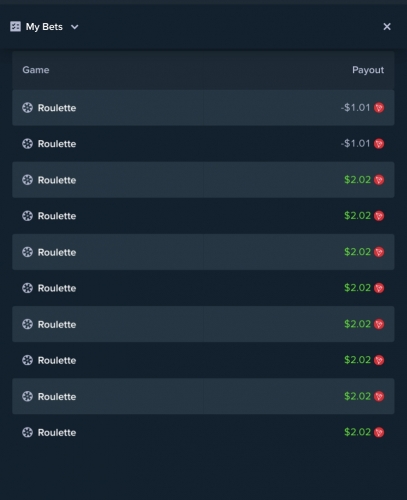Open first Roulette bet with -$1.01 payout
This screenshot has width=407, height=500.
click(x=203, y=108)
